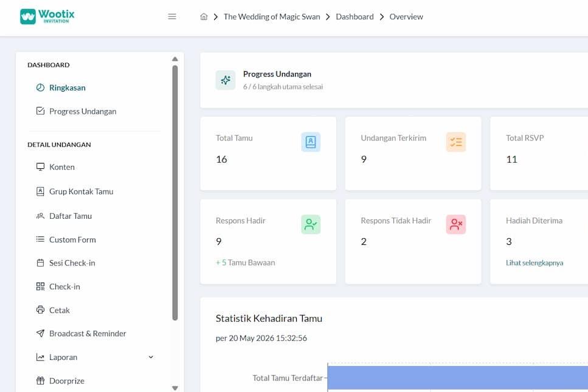
Task: Click the Respons Hadir green person icon
Action: point(311,224)
